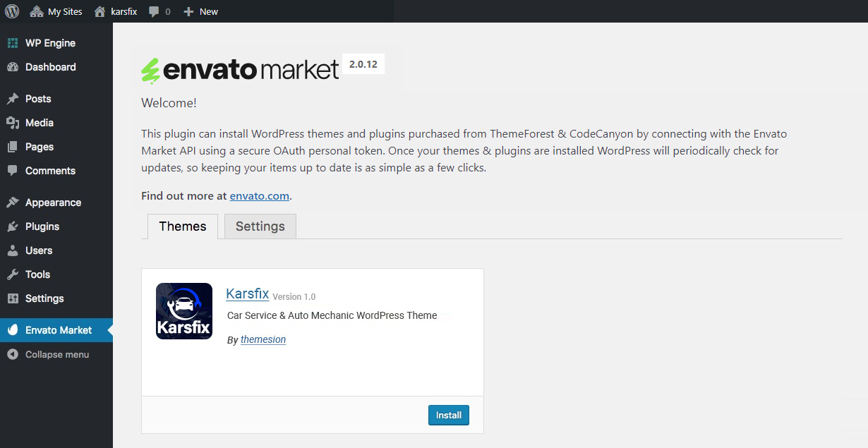Click the karsfix home icon
Image resolution: width=868 pixels, height=448 pixels.
coord(100,11)
